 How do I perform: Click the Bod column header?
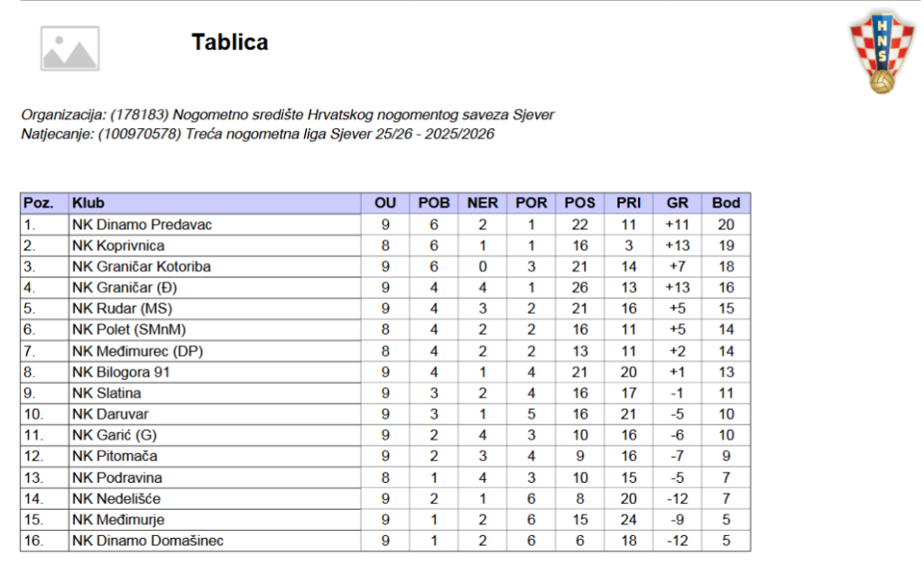(725, 203)
